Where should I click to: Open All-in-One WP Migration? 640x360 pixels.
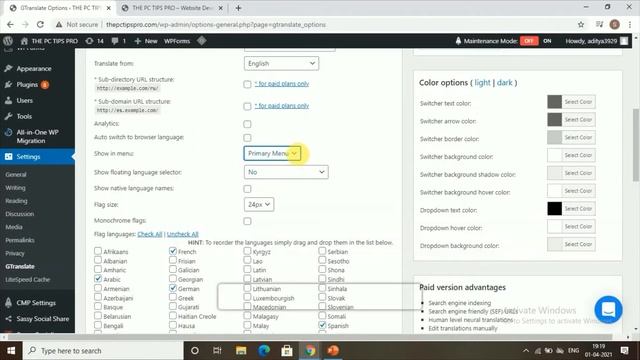pos(37,136)
